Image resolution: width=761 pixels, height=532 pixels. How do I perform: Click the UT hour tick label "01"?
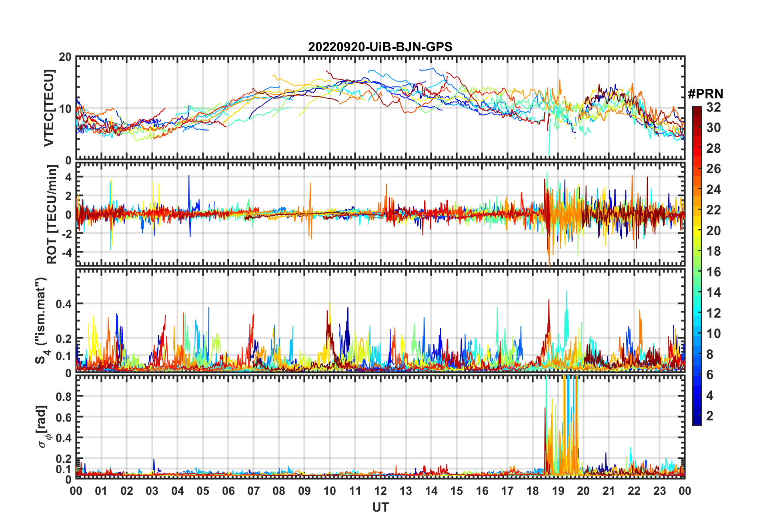click(101, 491)
